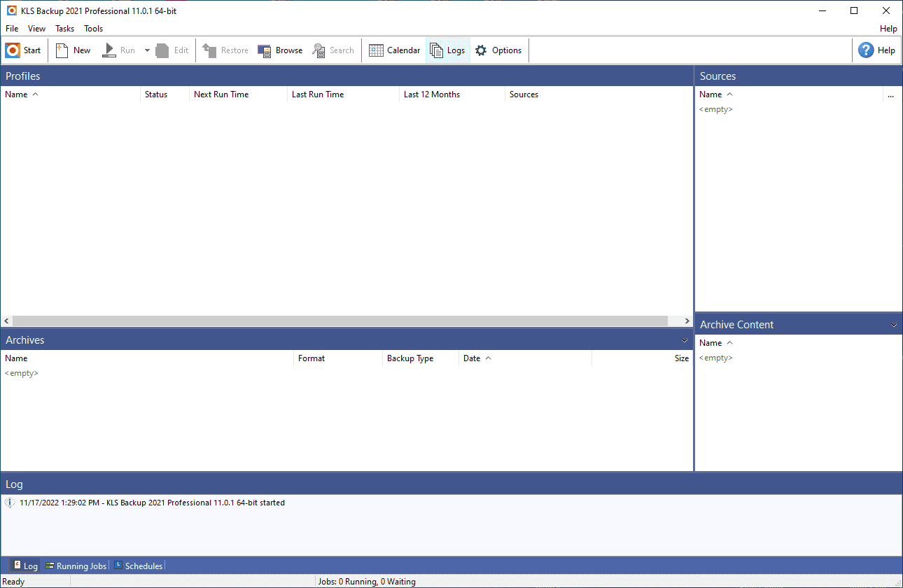903x588 pixels.
Task: Click the <empty> entry in the Sources panel
Action: [x=715, y=110]
